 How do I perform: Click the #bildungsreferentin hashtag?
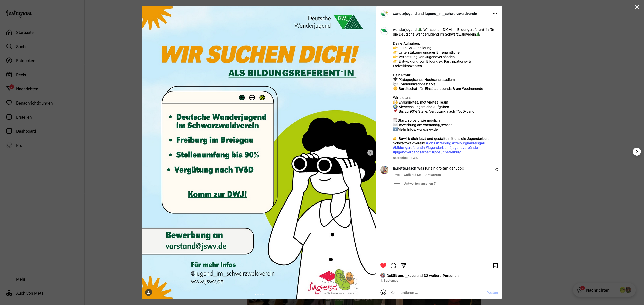click(409, 148)
